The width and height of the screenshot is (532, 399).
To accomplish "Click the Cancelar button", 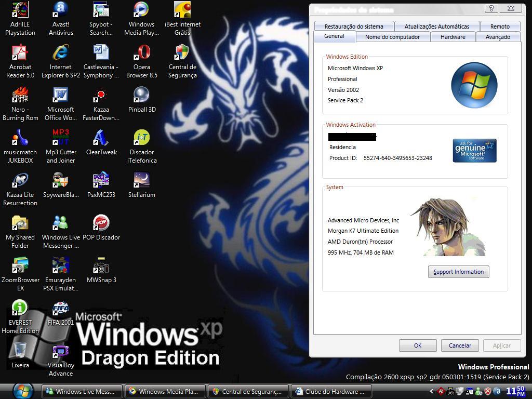I will click(x=460, y=345).
